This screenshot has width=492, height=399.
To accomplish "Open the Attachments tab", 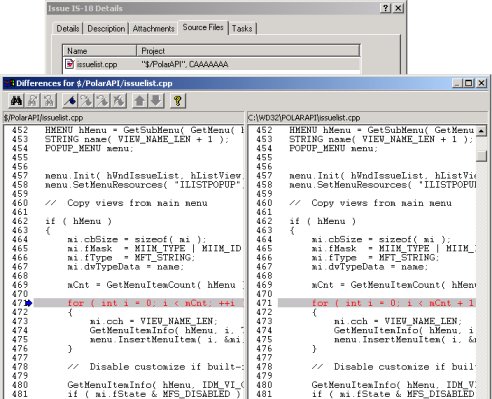I will [153, 29].
